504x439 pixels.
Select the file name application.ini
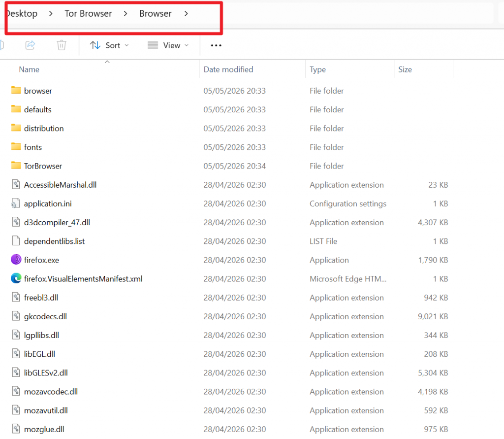pyautogui.click(x=48, y=203)
